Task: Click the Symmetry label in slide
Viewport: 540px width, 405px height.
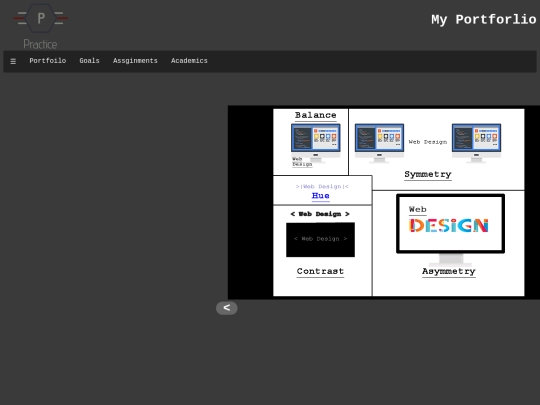Action: [428, 174]
